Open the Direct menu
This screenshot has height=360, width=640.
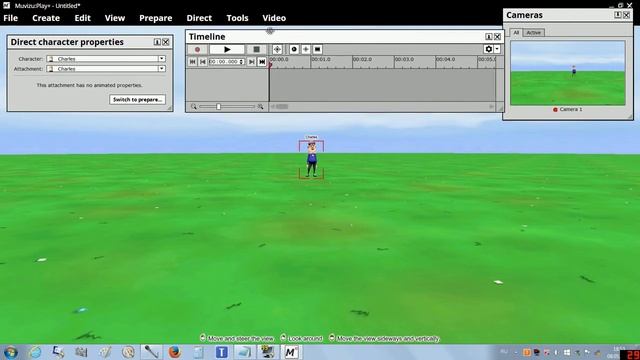[x=199, y=18]
